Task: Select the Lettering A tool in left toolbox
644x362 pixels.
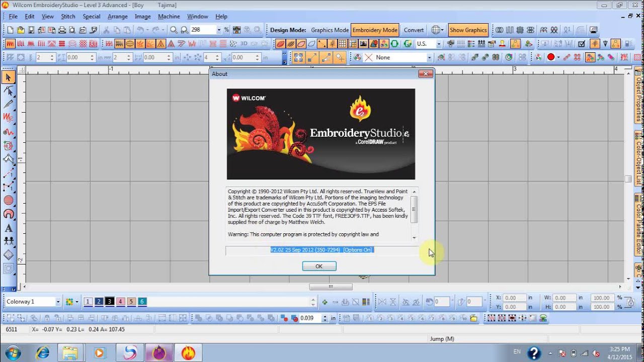Action: pyautogui.click(x=8, y=228)
